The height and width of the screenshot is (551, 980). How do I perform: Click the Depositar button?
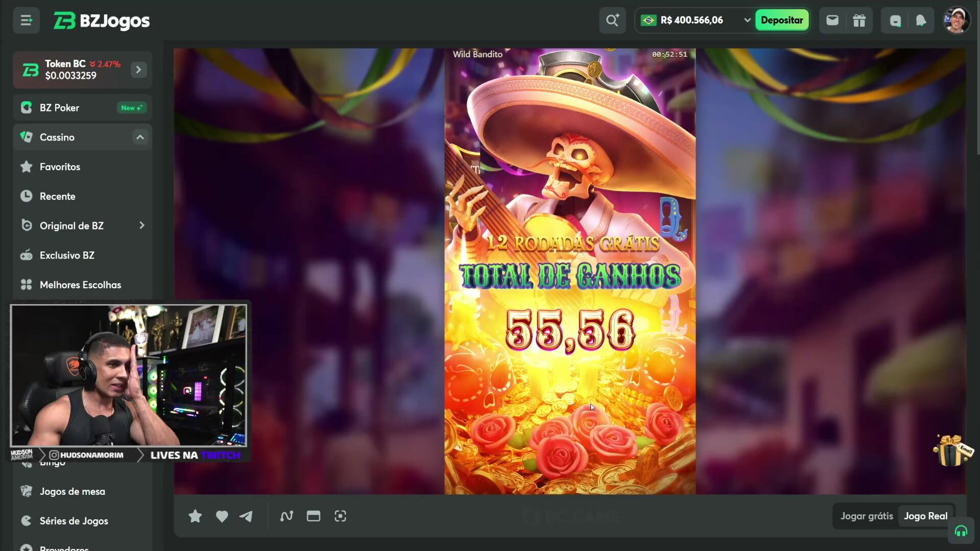(782, 20)
